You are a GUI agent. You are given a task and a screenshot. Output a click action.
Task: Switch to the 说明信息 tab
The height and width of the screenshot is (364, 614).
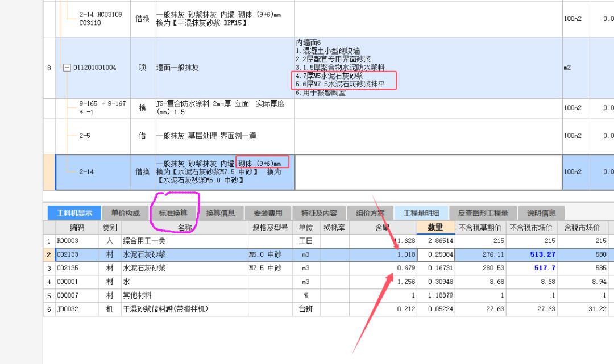(x=541, y=213)
